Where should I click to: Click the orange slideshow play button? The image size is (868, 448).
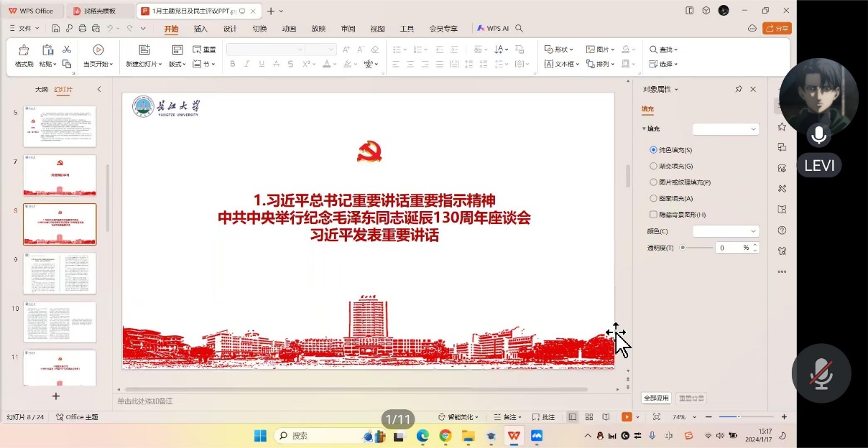click(x=627, y=417)
